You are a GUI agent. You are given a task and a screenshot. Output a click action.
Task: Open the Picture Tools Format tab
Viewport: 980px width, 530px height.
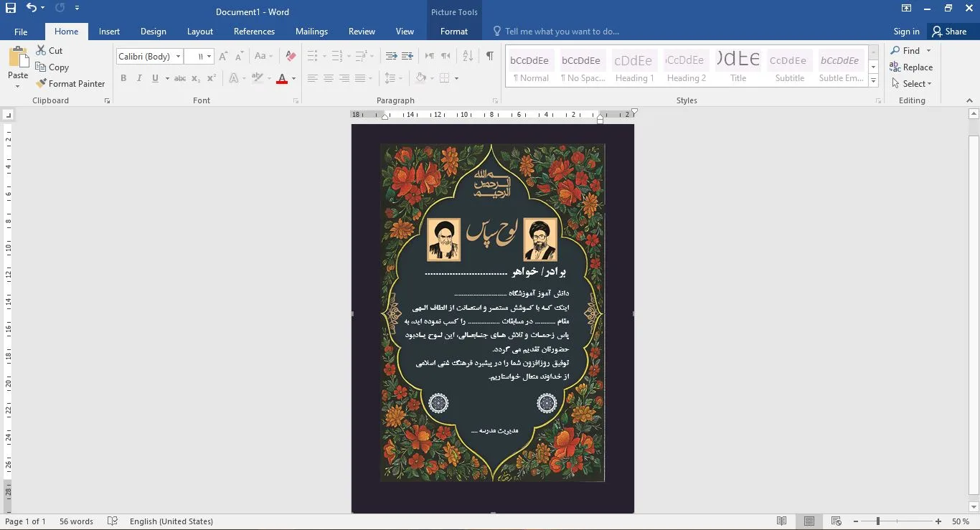454,32
